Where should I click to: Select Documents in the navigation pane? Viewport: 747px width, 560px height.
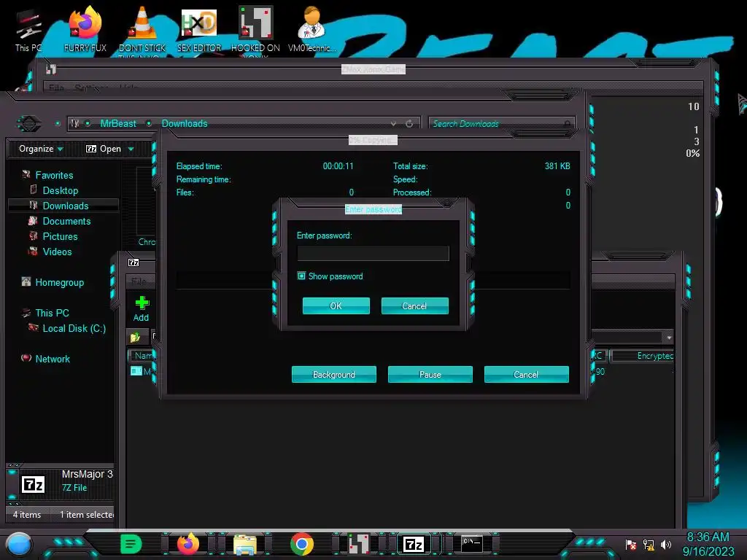click(66, 221)
